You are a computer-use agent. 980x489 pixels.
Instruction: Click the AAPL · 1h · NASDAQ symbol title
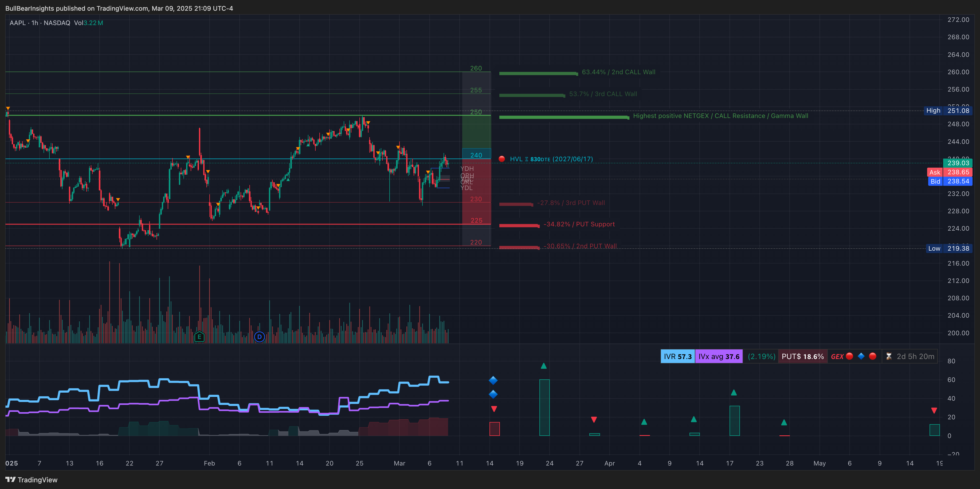tap(40, 23)
